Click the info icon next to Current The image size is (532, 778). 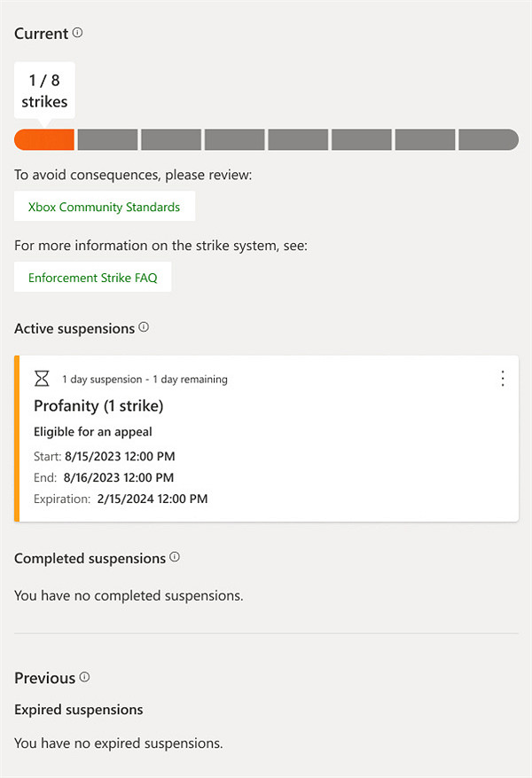click(79, 31)
